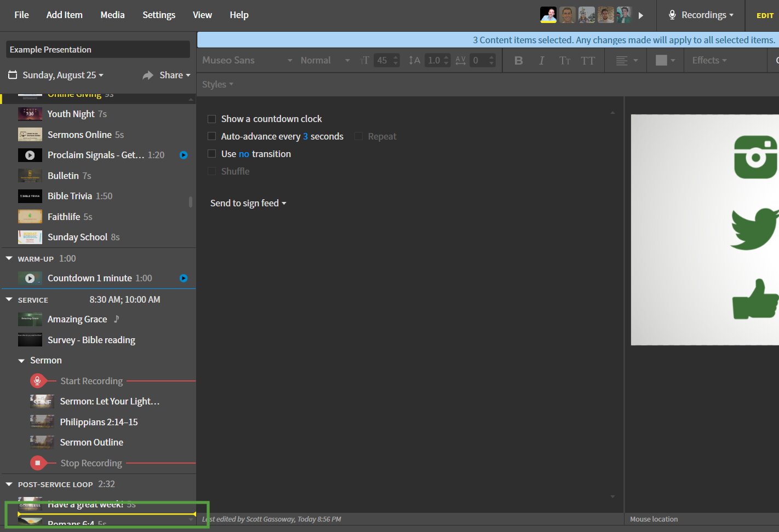
Task: Click blue circle icon on Proclaim Signals row
Action: (x=184, y=155)
